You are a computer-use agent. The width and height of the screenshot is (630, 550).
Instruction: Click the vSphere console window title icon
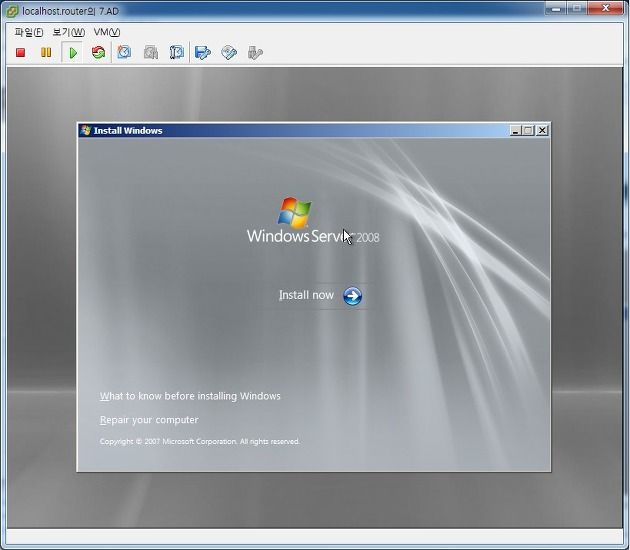12,11
